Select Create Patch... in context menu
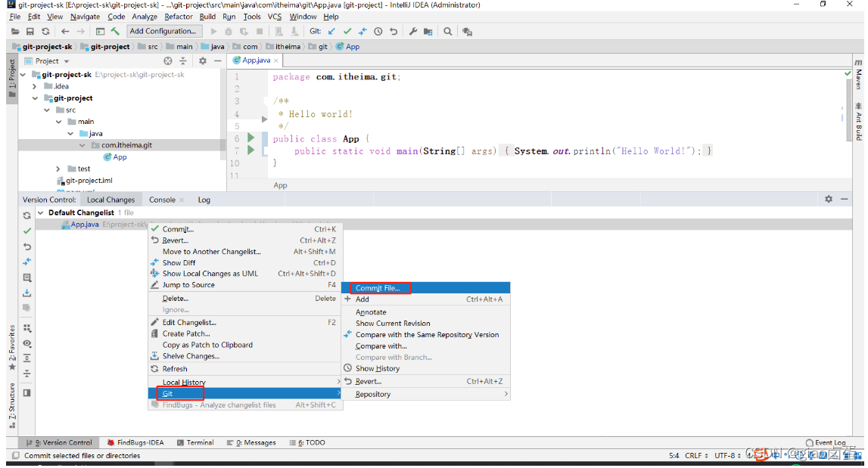The height and width of the screenshot is (468, 868). tap(246, 333)
